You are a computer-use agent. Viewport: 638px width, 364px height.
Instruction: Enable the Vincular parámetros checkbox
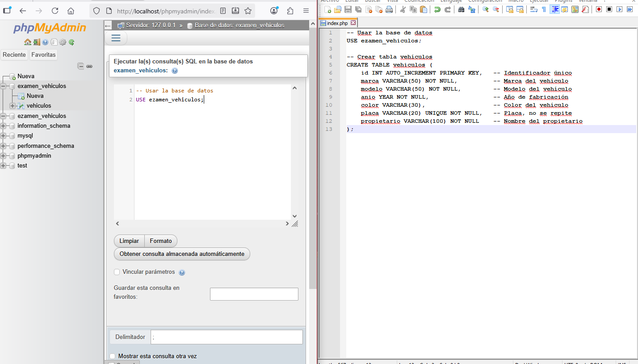pyautogui.click(x=117, y=272)
